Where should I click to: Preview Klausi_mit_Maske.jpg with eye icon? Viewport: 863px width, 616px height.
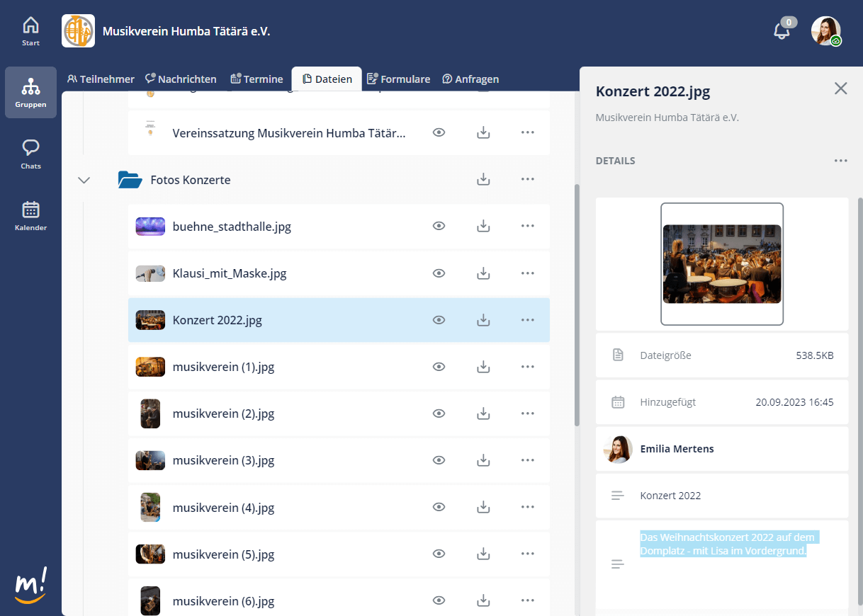tap(439, 273)
